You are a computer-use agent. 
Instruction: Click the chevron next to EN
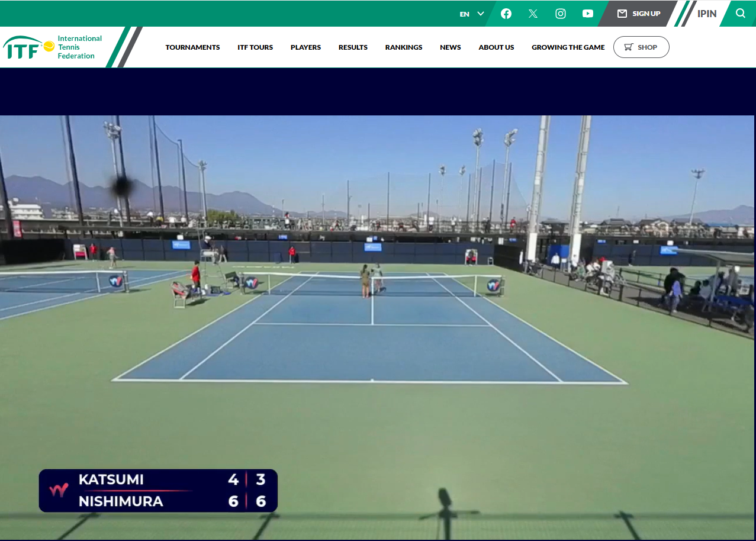point(481,14)
